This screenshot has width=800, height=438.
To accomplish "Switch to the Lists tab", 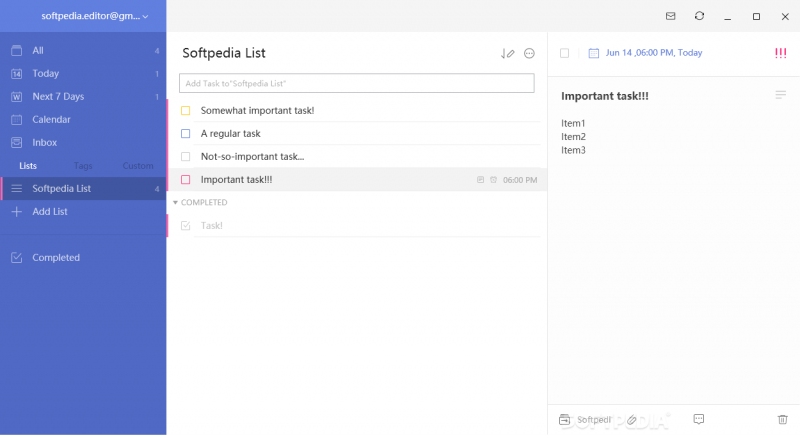I will pyautogui.click(x=28, y=166).
